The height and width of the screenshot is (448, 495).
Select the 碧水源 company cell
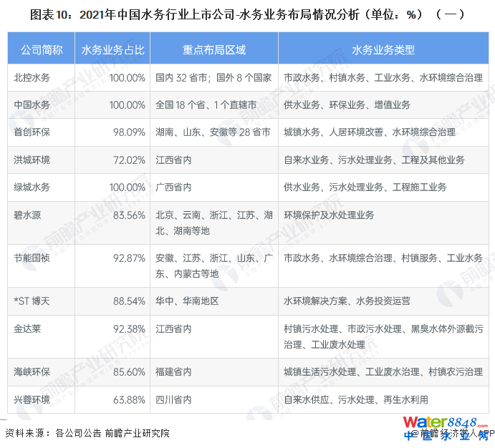point(28,215)
